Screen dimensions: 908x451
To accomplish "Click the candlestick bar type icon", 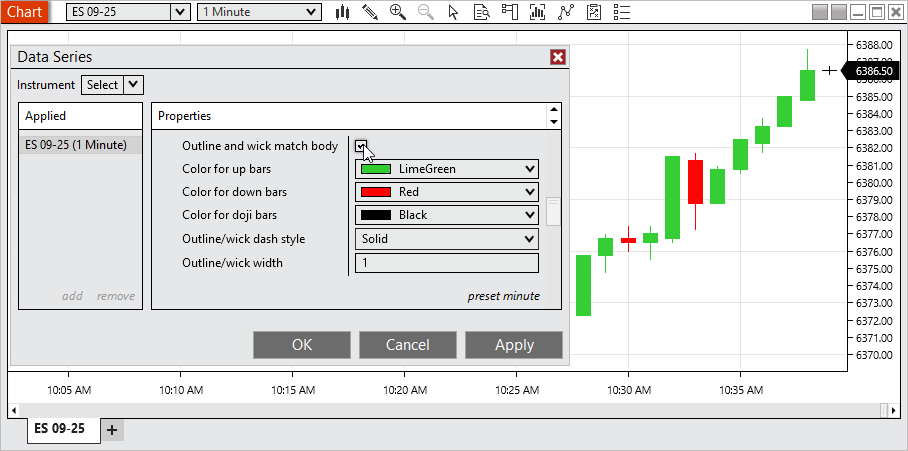I will click(343, 12).
